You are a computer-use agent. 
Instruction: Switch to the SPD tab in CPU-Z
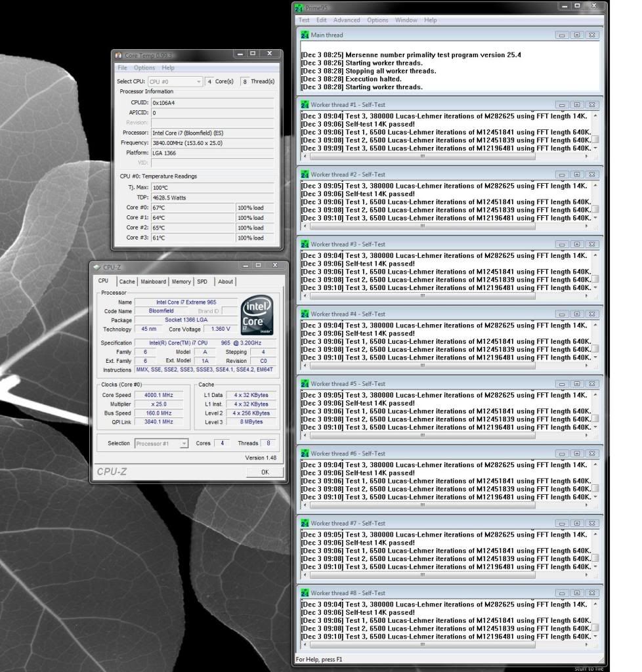click(x=202, y=282)
